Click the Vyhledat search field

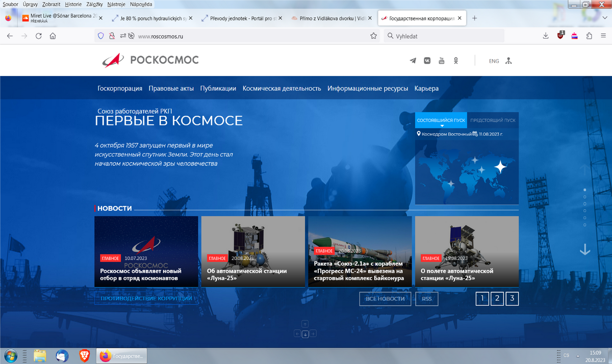point(444,36)
